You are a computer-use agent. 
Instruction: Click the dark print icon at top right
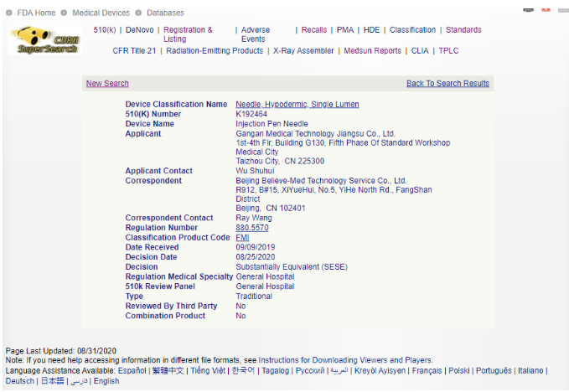tap(528, 10)
